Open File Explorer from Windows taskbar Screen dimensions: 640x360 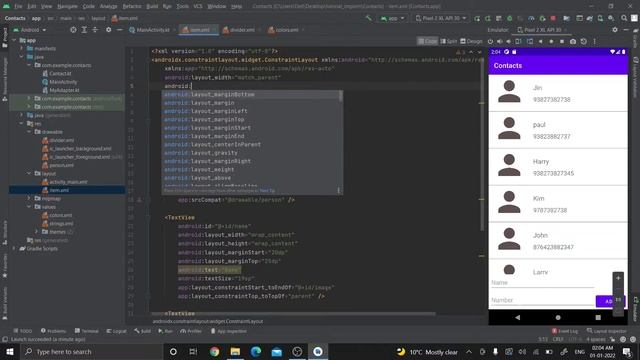(235, 351)
